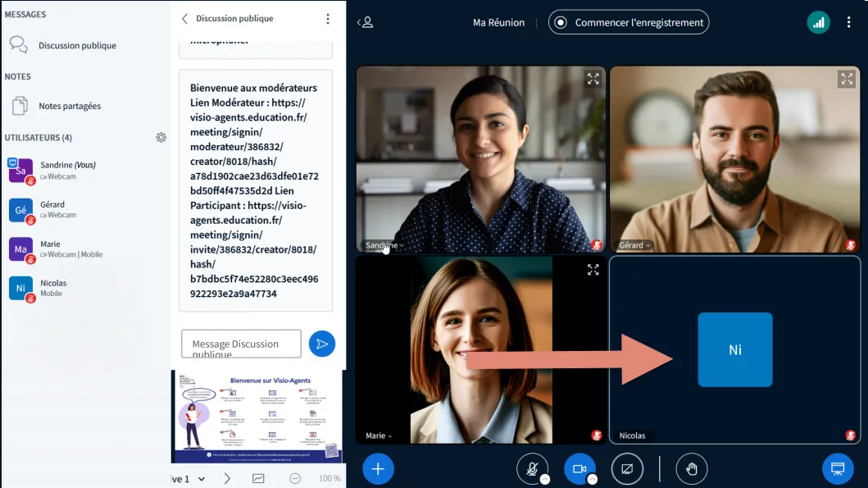Viewport: 868px width, 488px height.
Task: Make Marie's webcam fullscreen
Action: [593, 270]
